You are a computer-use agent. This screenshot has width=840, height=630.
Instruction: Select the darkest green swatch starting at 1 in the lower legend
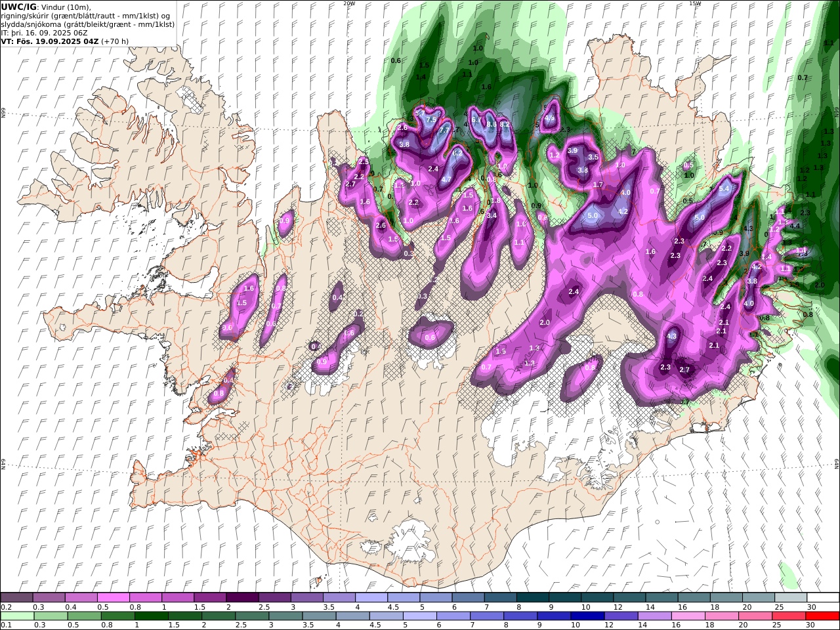pyautogui.click(x=151, y=616)
